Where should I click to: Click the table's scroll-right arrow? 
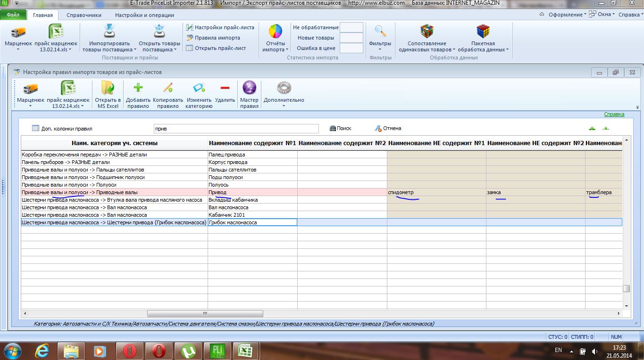pyautogui.click(x=619, y=313)
